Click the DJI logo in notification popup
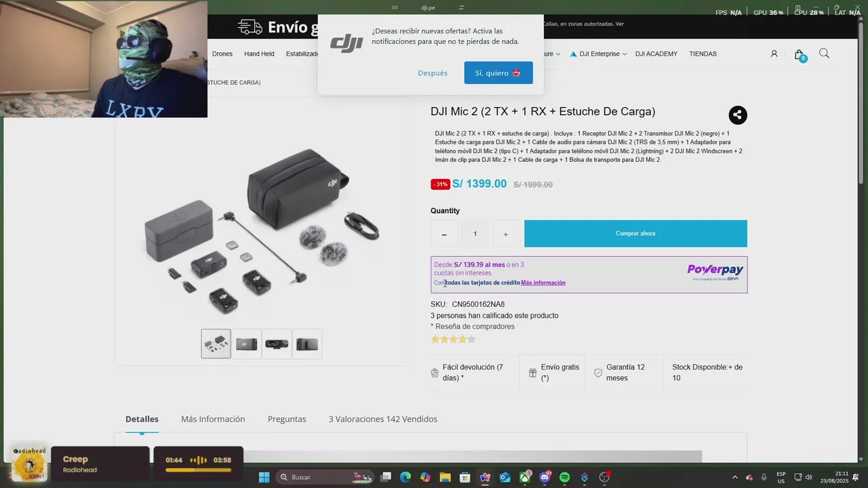Screen dimensions: 868x488 click(x=347, y=43)
